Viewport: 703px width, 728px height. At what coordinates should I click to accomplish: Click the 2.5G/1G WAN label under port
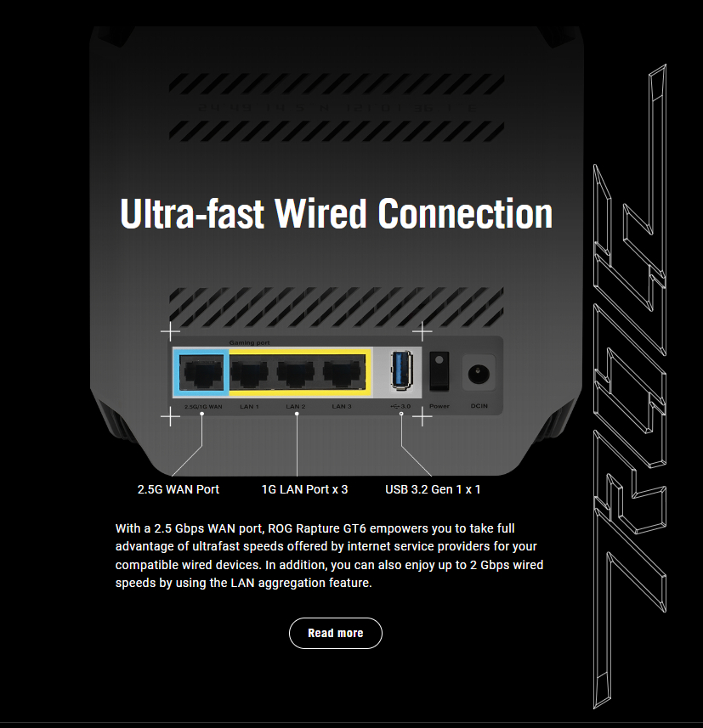coord(203,407)
